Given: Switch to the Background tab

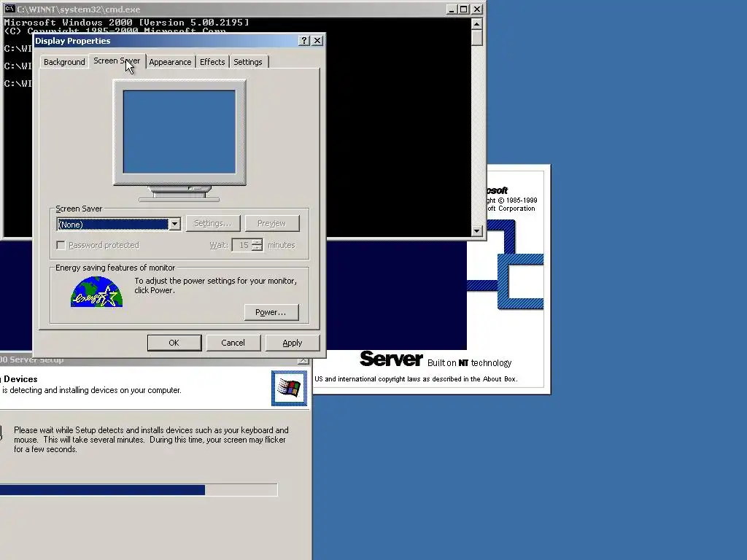Looking at the screenshot, I should pos(64,62).
